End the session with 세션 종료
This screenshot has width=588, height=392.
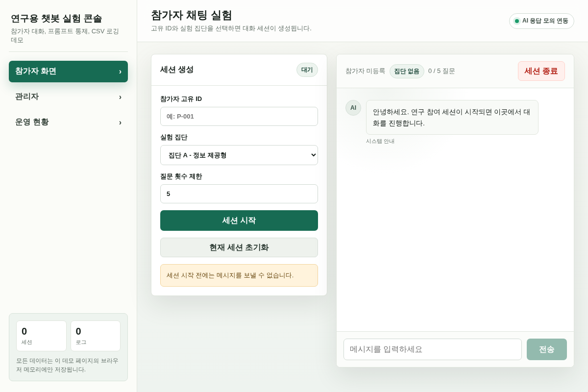pyautogui.click(x=541, y=71)
